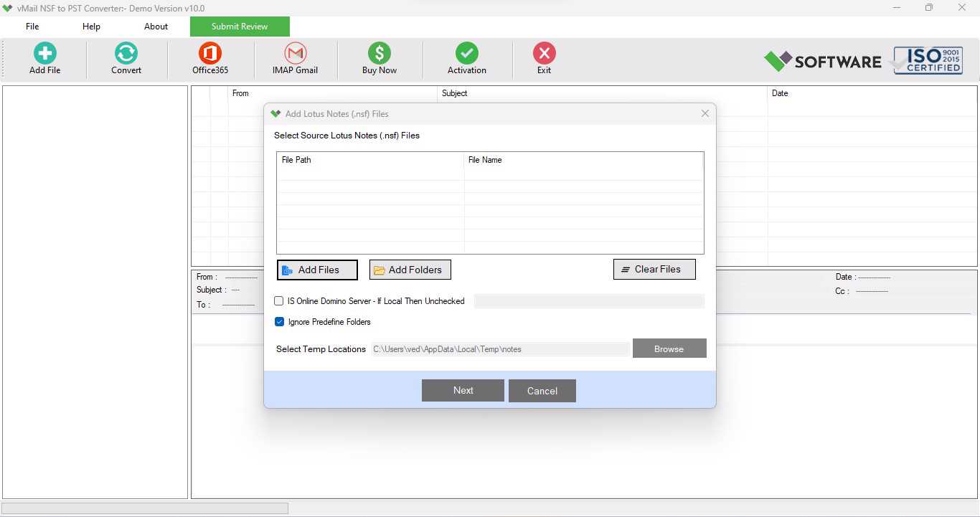Viewport: 980px width, 517px height.
Task: Click the File Path column header
Action: [370, 160]
